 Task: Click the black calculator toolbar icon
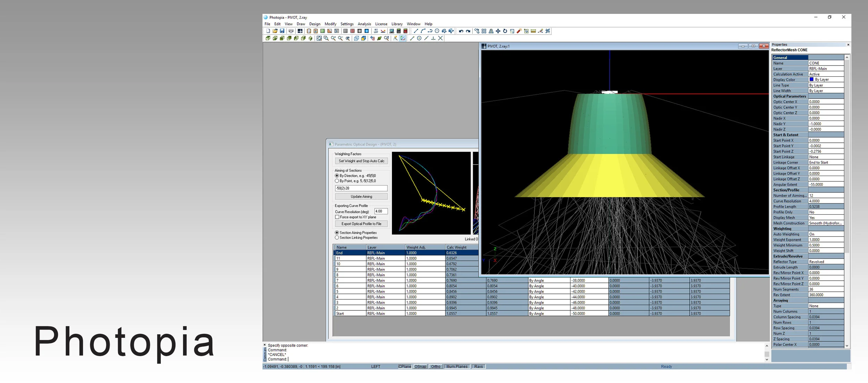pos(399,31)
